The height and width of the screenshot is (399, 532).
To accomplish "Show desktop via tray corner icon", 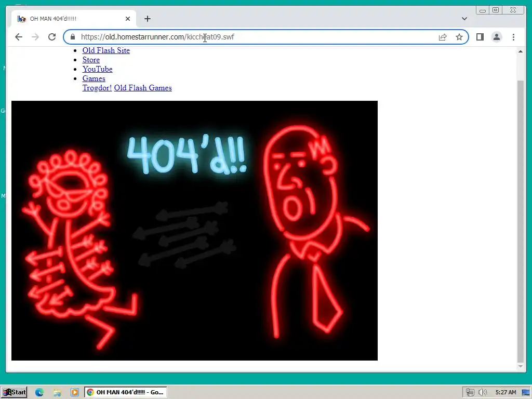I will pos(526,393).
